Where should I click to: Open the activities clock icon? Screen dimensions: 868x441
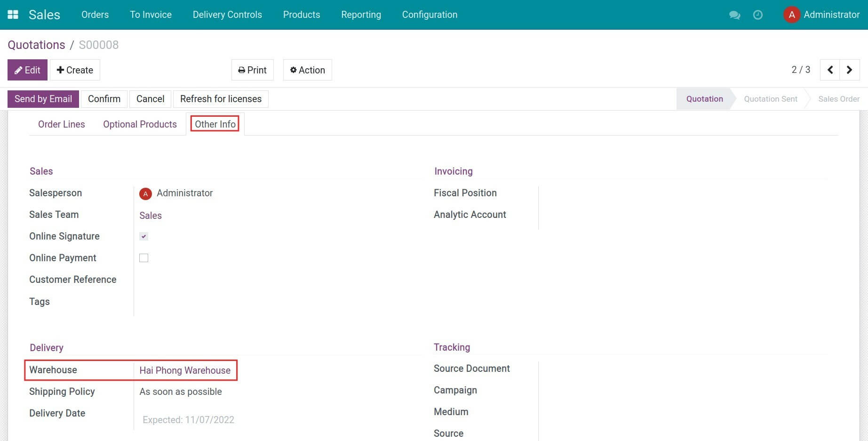[757, 15]
